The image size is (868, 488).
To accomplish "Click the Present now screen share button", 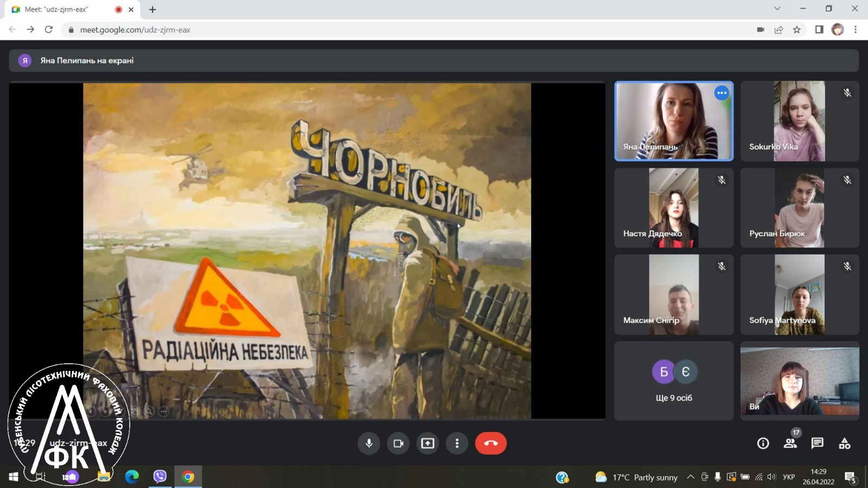I will point(427,444).
